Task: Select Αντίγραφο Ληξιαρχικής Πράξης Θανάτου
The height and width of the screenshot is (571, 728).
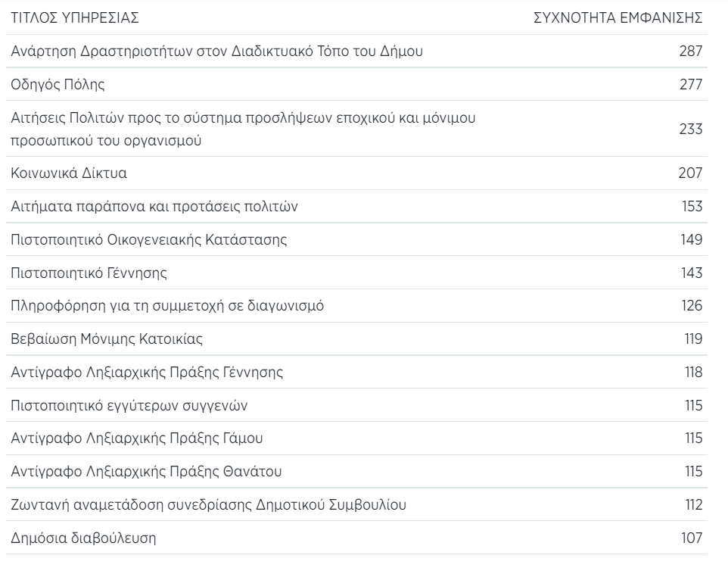Action: [145, 472]
